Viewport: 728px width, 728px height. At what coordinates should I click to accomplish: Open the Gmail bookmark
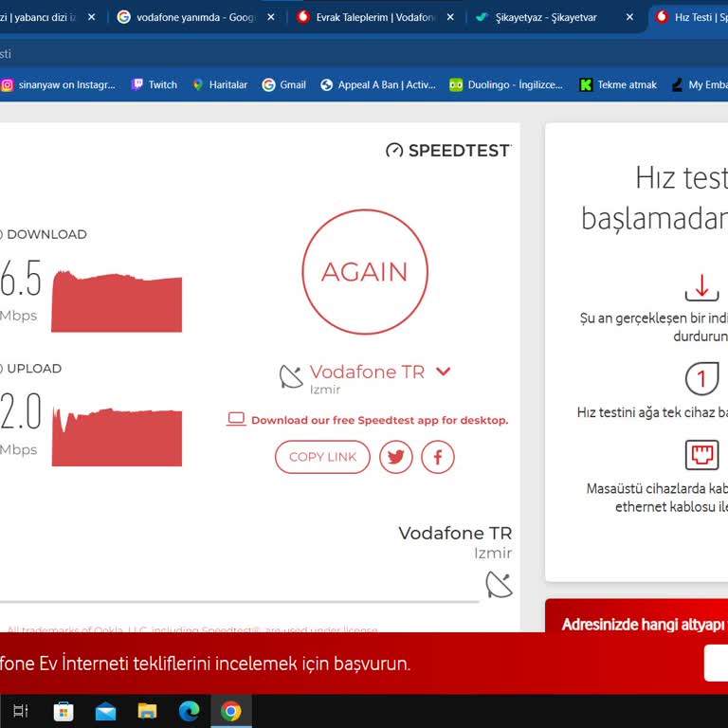(284, 85)
